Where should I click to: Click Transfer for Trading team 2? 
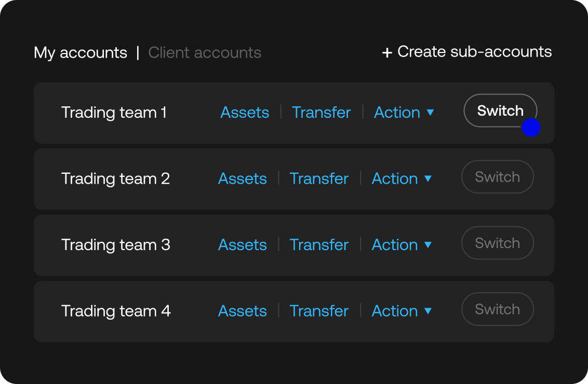coord(319,179)
